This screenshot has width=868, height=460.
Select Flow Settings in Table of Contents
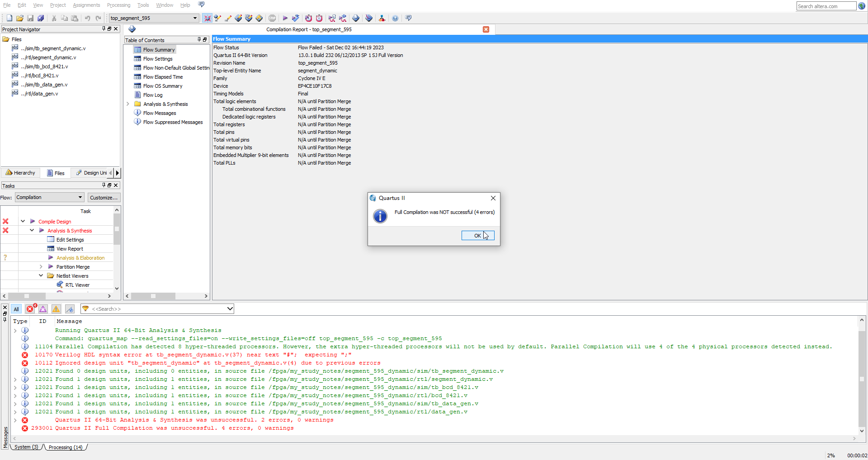point(158,59)
